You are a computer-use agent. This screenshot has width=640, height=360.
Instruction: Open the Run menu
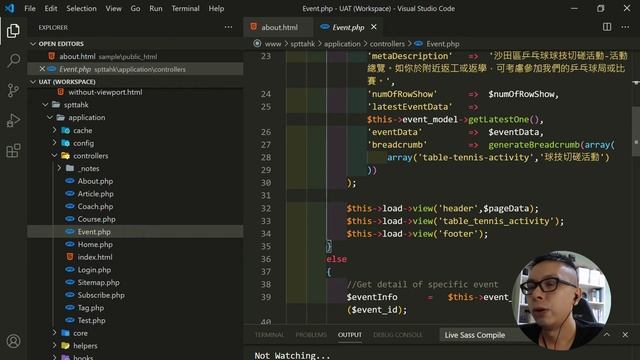tap(156, 8)
